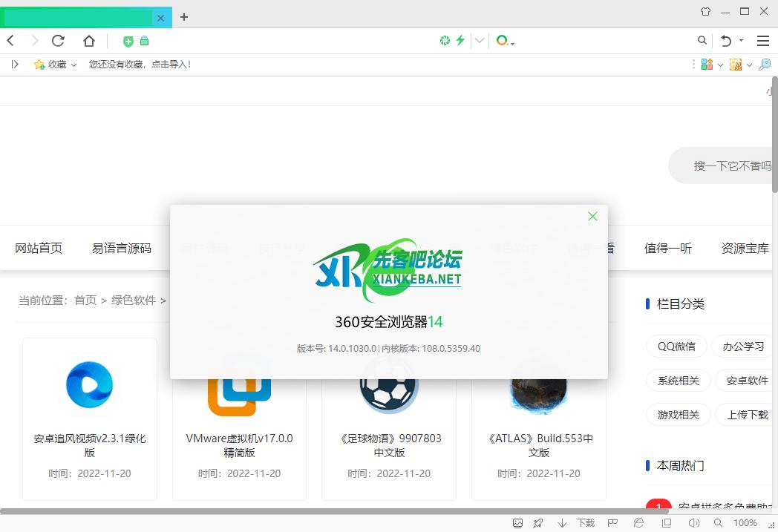The height and width of the screenshot is (532, 778).
Task: Open the 收藏 favorites dropdown
Action: click(x=56, y=65)
